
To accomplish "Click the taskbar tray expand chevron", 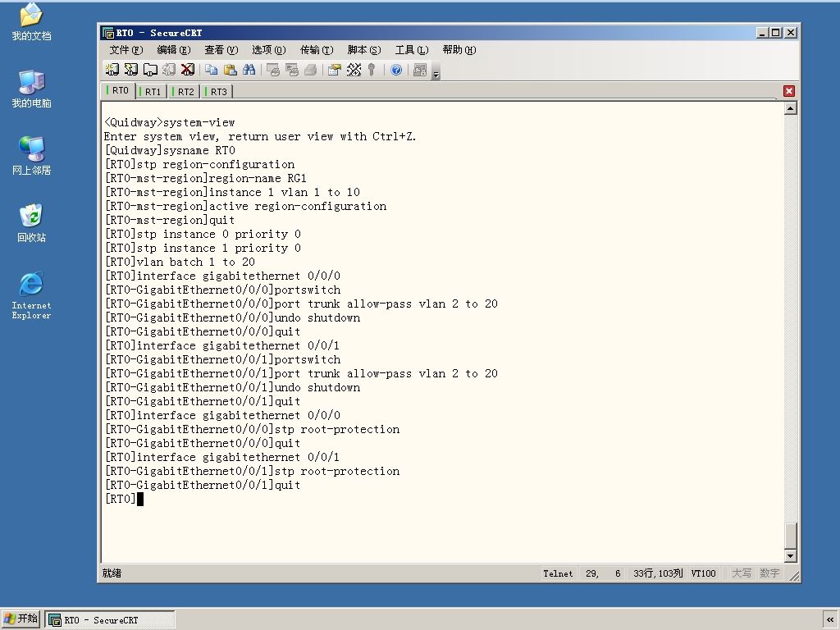I will 830,619.
